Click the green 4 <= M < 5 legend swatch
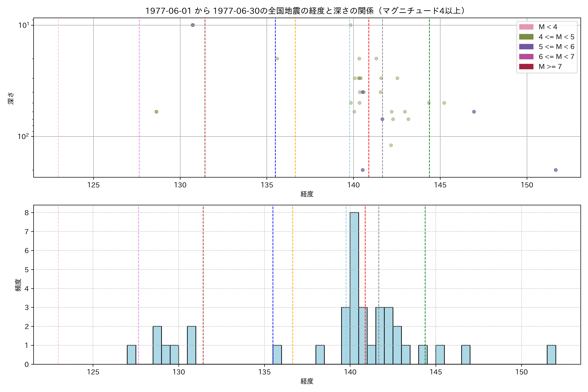Viewport: 588px width, 392px height. (526, 37)
